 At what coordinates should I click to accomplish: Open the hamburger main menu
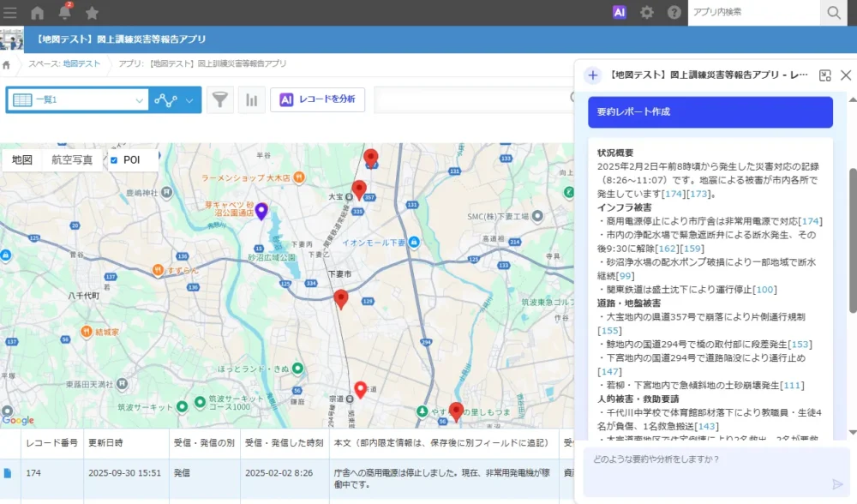pos(10,12)
